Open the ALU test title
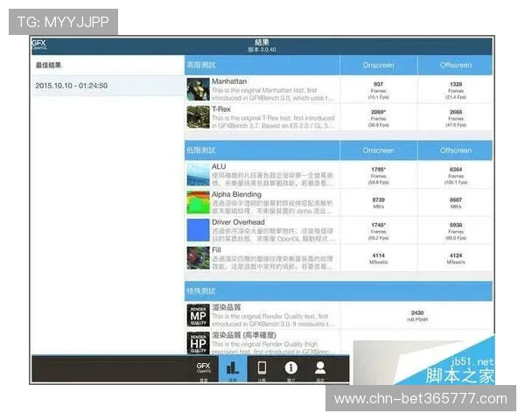Screen dimensions: 525x420 coord(219,166)
